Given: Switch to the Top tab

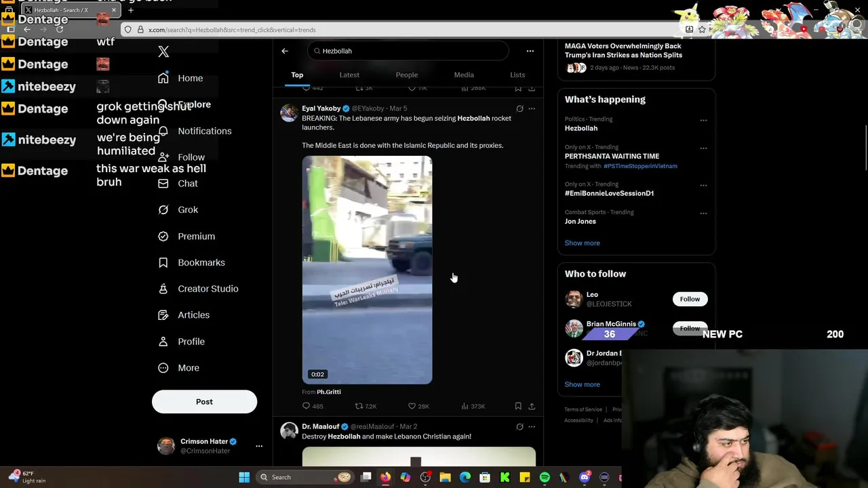Looking at the screenshot, I should point(297,75).
